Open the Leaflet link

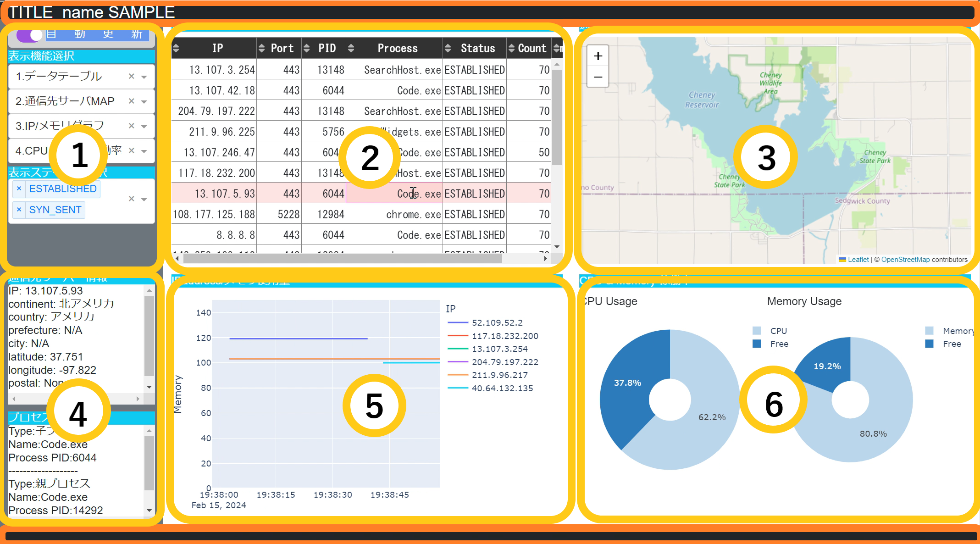(x=858, y=260)
